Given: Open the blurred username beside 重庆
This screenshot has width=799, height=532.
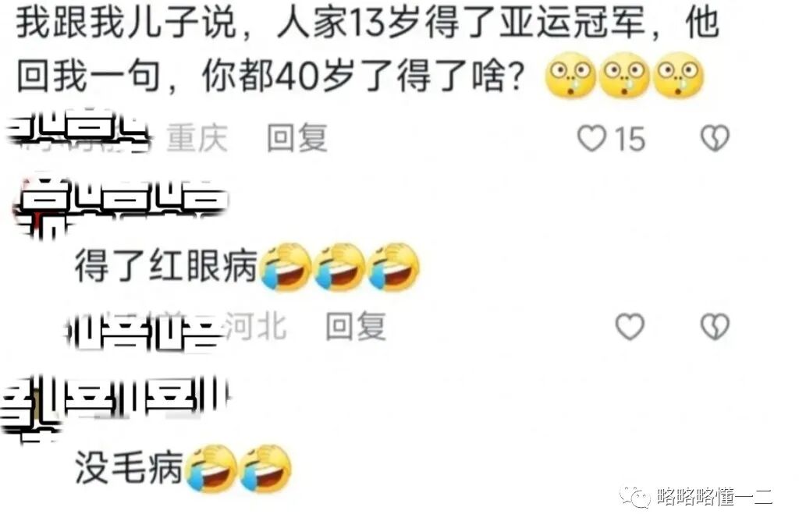Looking at the screenshot, I should point(79,133).
